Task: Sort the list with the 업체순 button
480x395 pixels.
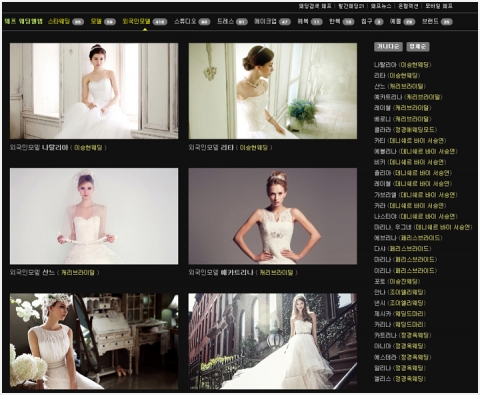Action: coord(418,47)
